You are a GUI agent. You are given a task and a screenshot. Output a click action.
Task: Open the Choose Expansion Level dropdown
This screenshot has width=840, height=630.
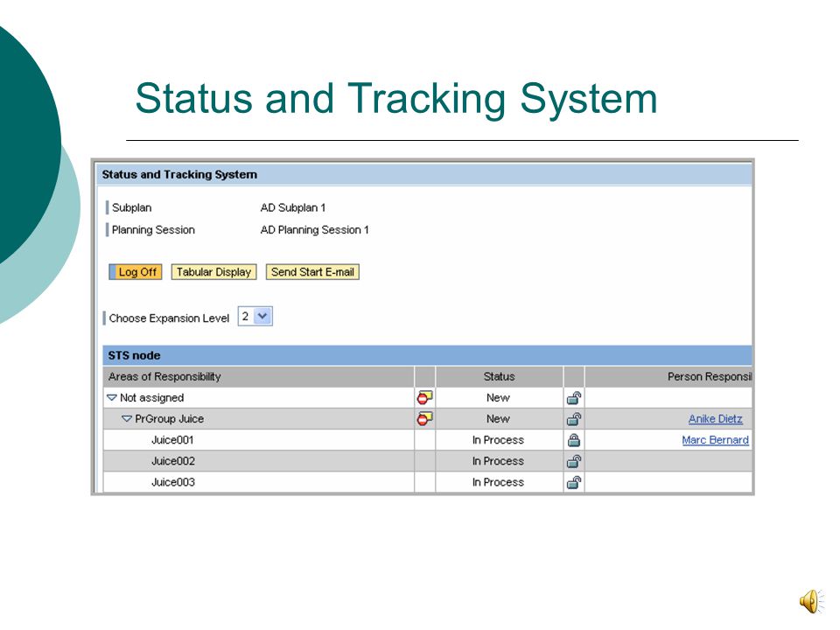[262, 316]
